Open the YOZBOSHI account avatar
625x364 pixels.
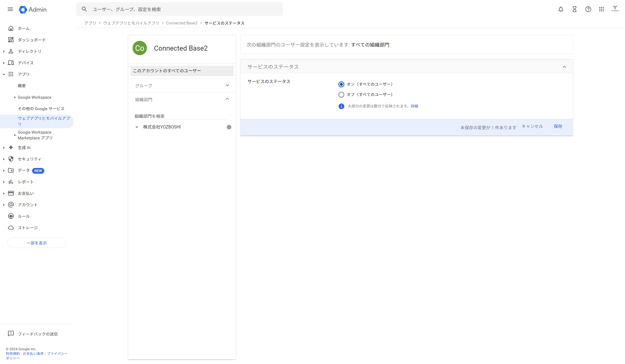click(615, 9)
